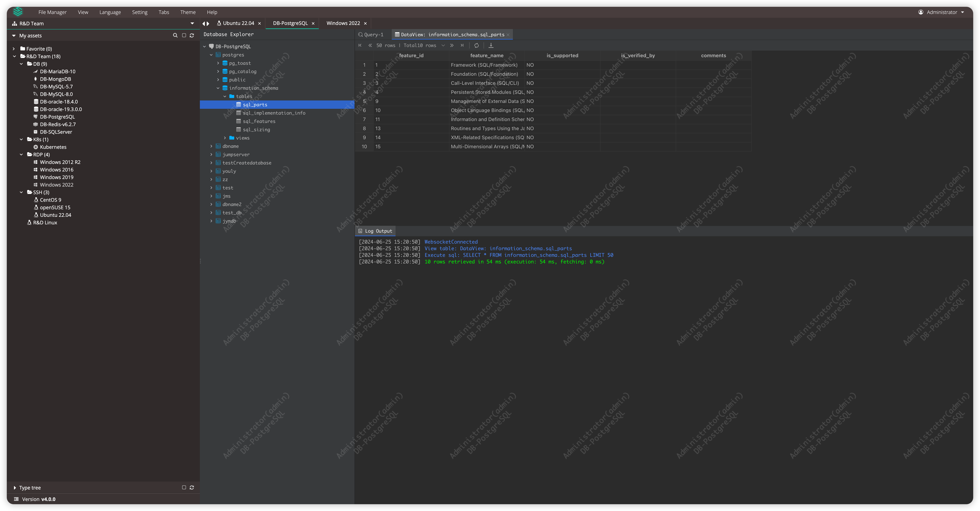The width and height of the screenshot is (980, 511).
Task: Expand the Favorite (0) folder
Action: (x=14, y=49)
